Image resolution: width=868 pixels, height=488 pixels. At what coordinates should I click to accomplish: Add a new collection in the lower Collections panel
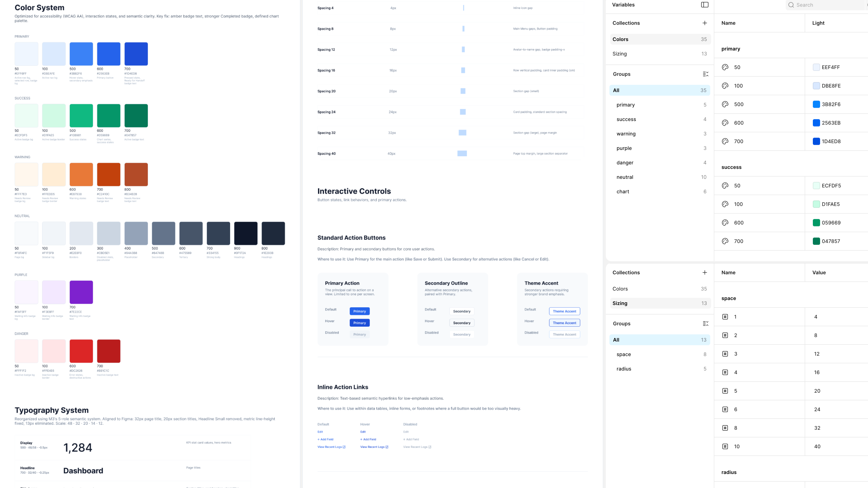[705, 272]
